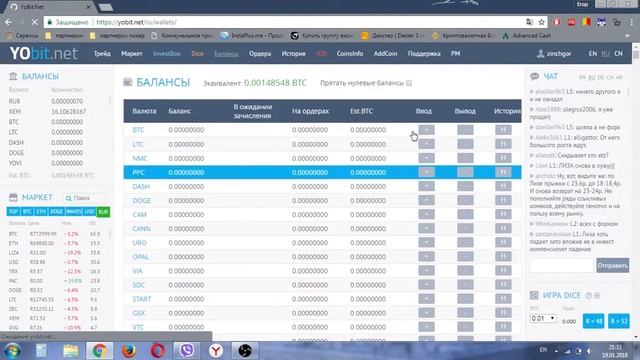Open the Маркет menu item
This screenshot has height=360, width=640.
[132, 53]
